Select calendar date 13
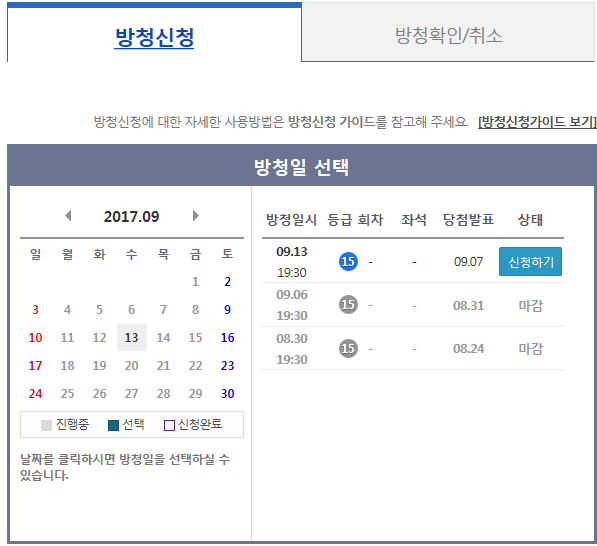The height and width of the screenshot is (546, 597). pyautogui.click(x=131, y=337)
